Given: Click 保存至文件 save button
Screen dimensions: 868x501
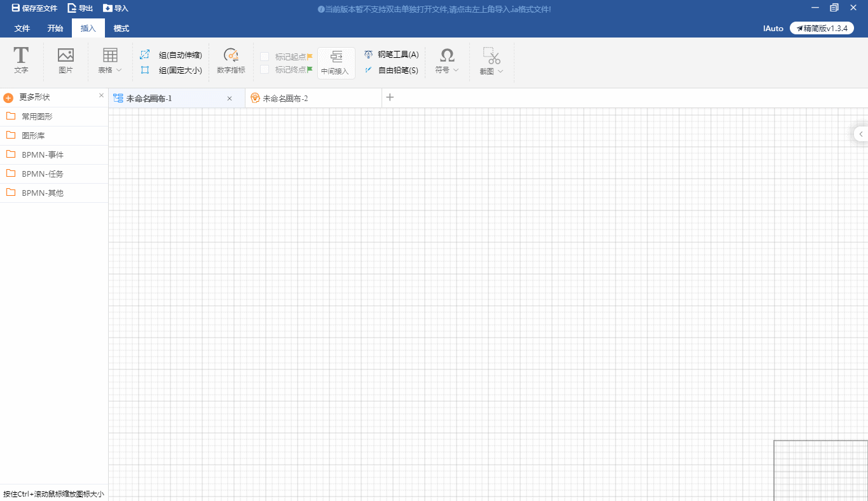Looking at the screenshot, I should pyautogui.click(x=34, y=8).
